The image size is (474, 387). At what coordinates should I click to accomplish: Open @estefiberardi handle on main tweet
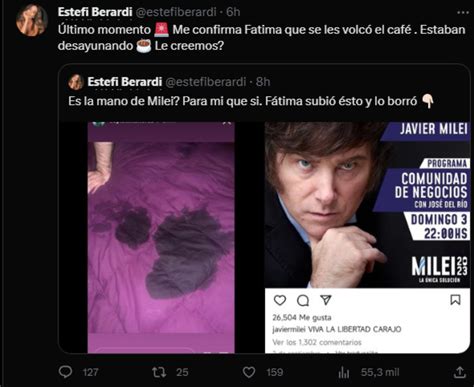point(176,12)
